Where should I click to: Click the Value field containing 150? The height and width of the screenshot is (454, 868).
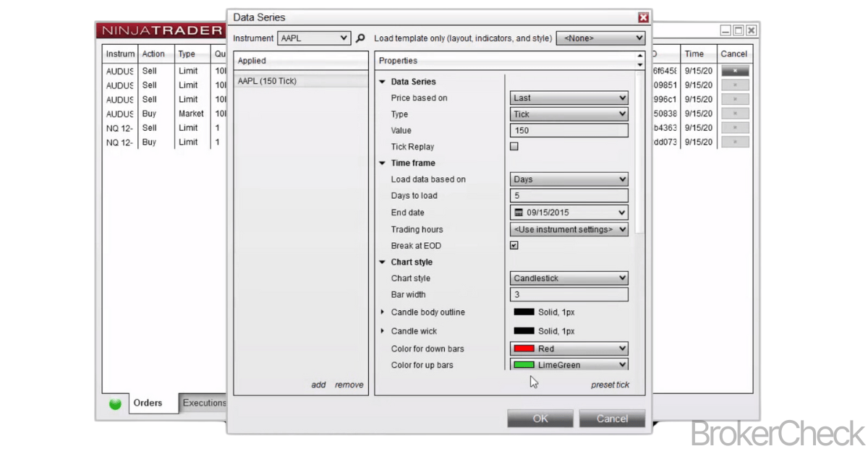coord(569,131)
